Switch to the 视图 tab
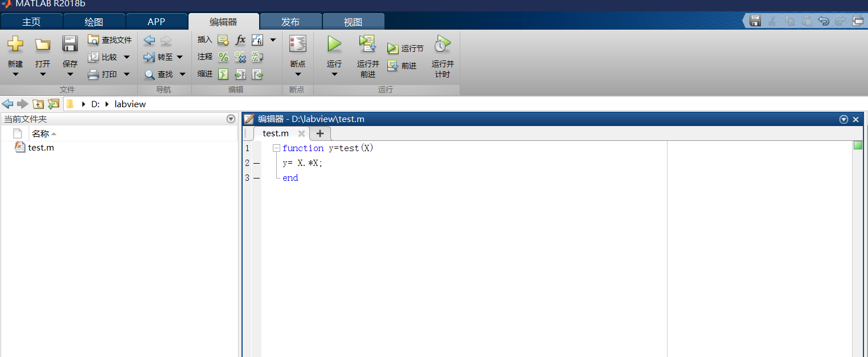 coord(353,22)
